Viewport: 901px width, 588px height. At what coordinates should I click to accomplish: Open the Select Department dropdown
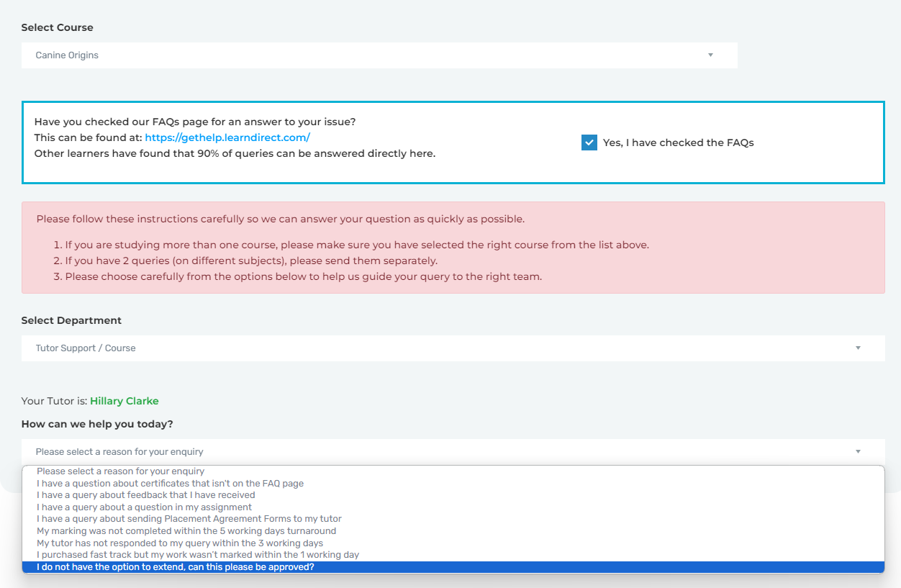[453, 348]
